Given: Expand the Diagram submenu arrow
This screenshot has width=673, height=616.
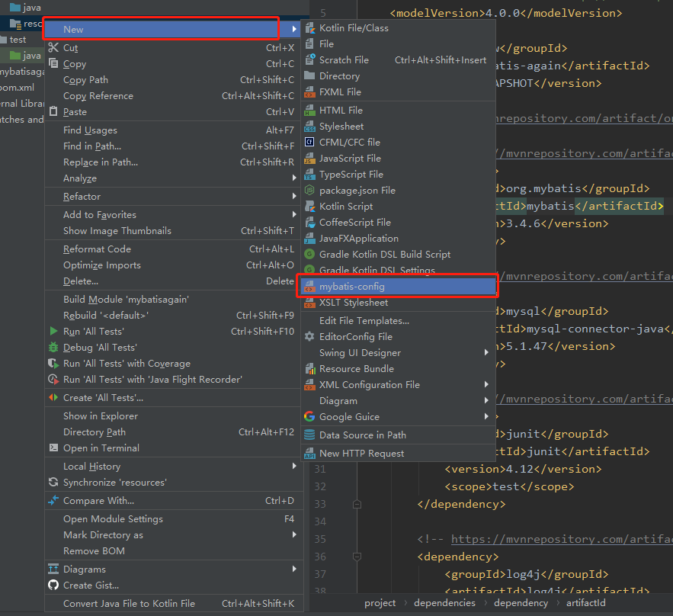Looking at the screenshot, I should point(486,400).
